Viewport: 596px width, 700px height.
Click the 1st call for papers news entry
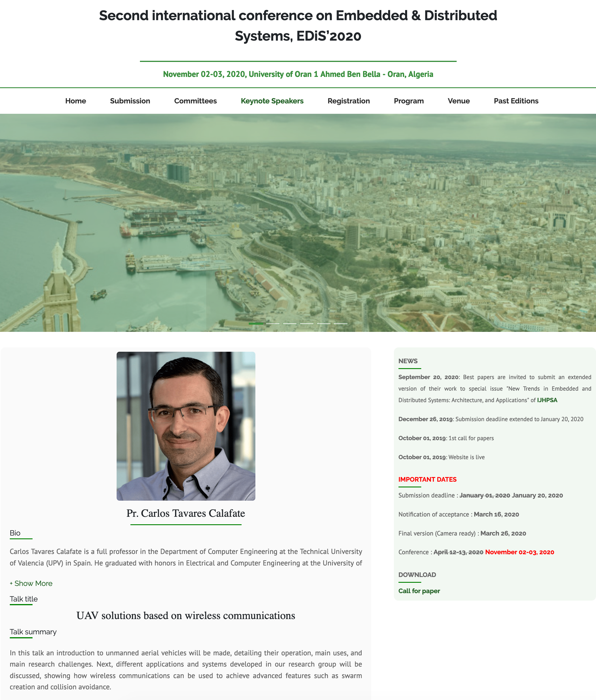(x=446, y=438)
